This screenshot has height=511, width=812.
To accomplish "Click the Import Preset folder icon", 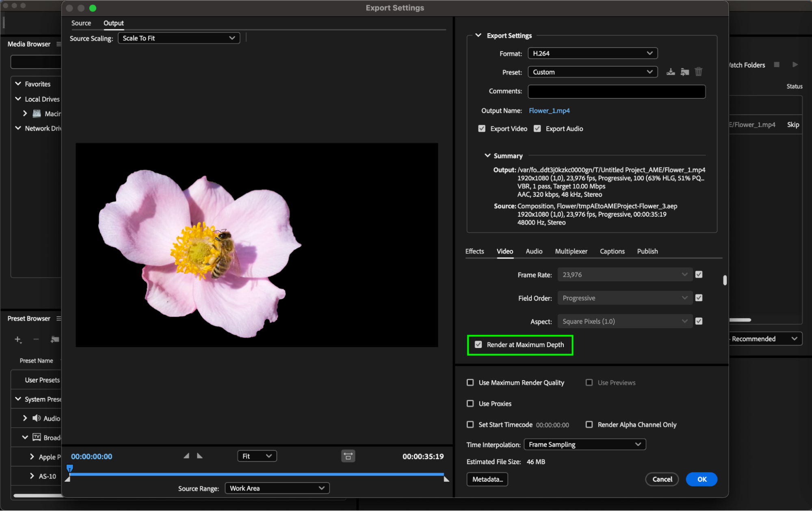I will coord(685,72).
